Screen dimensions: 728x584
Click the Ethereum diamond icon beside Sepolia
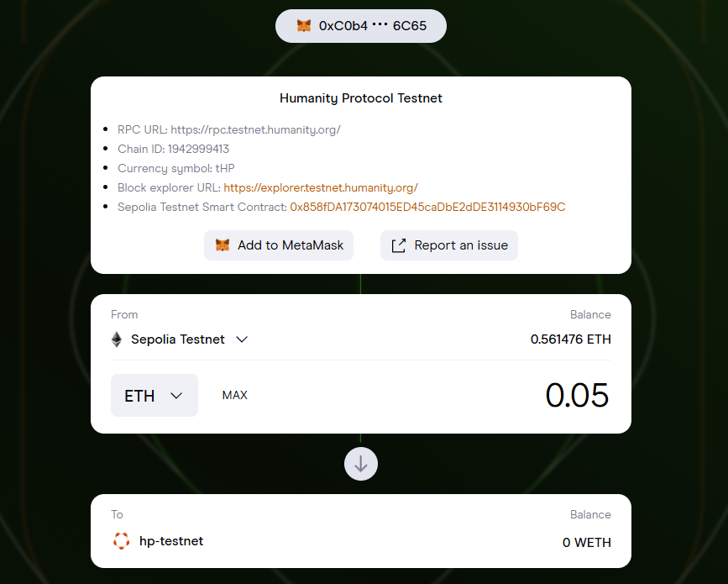click(x=117, y=339)
